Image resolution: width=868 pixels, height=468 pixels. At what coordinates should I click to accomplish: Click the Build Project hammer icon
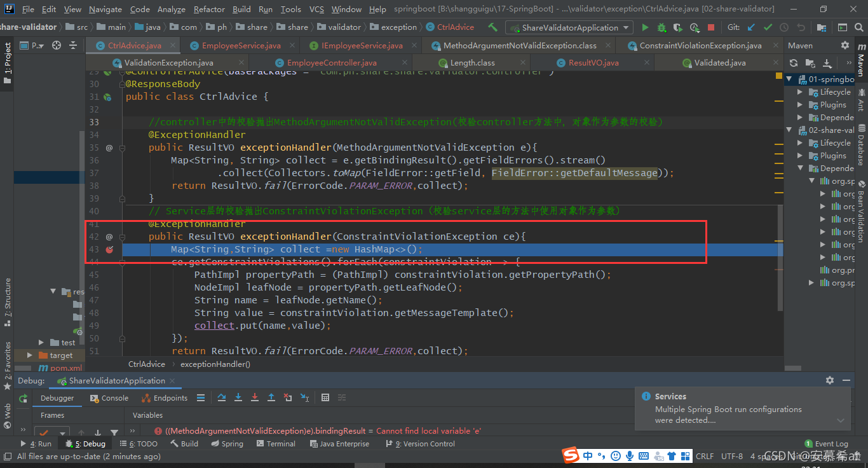point(493,27)
